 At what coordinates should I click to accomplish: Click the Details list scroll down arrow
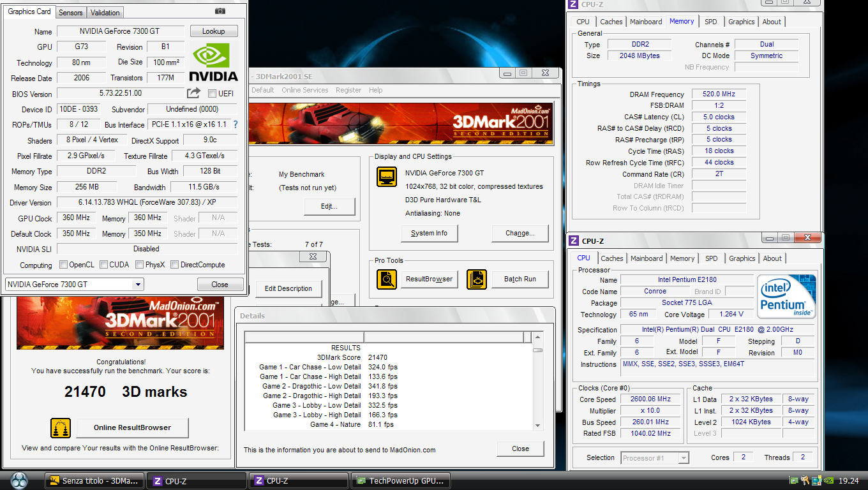click(537, 426)
